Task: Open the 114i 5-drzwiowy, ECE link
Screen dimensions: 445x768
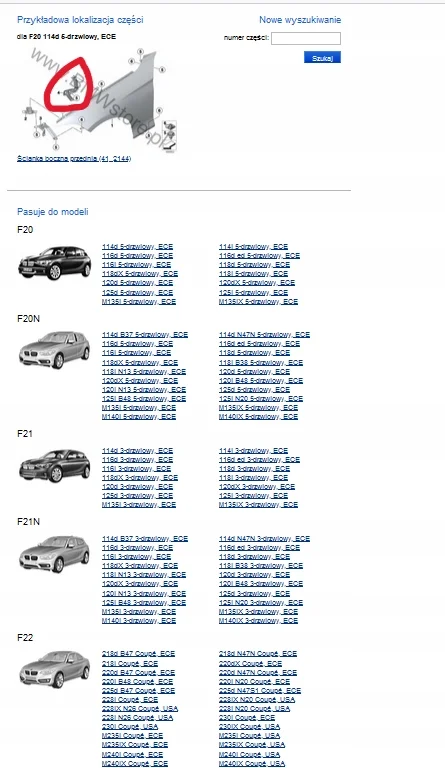Action: (x=254, y=247)
